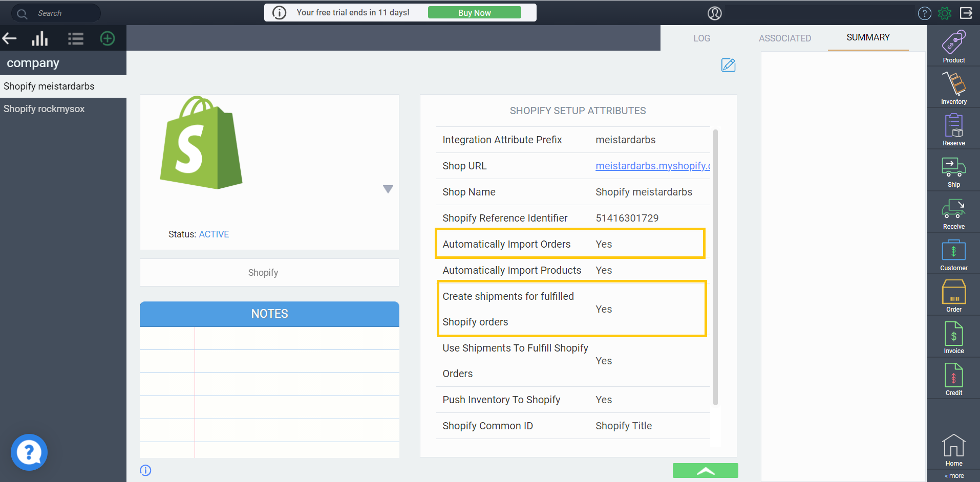Open the Invoice module

coord(953,337)
